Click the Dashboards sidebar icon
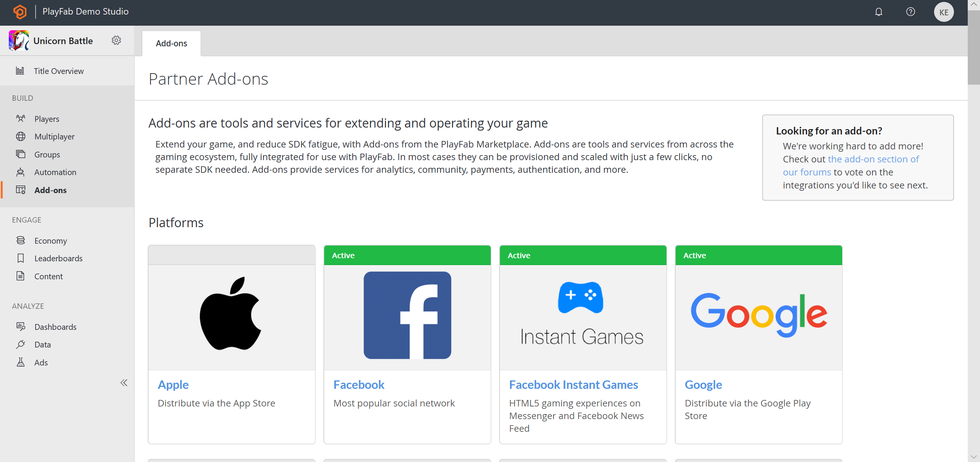Image resolution: width=980 pixels, height=462 pixels. (x=21, y=326)
